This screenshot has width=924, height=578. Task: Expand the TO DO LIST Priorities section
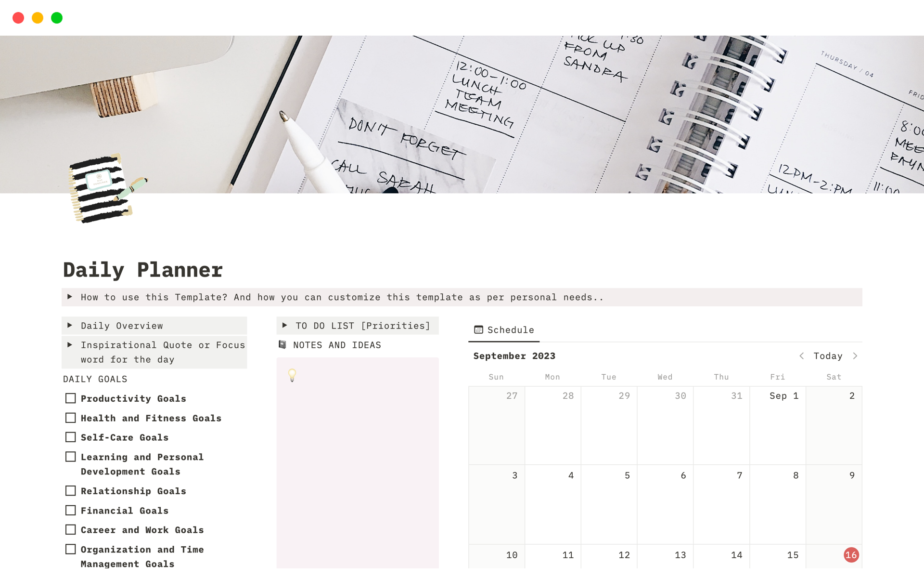[286, 326]
